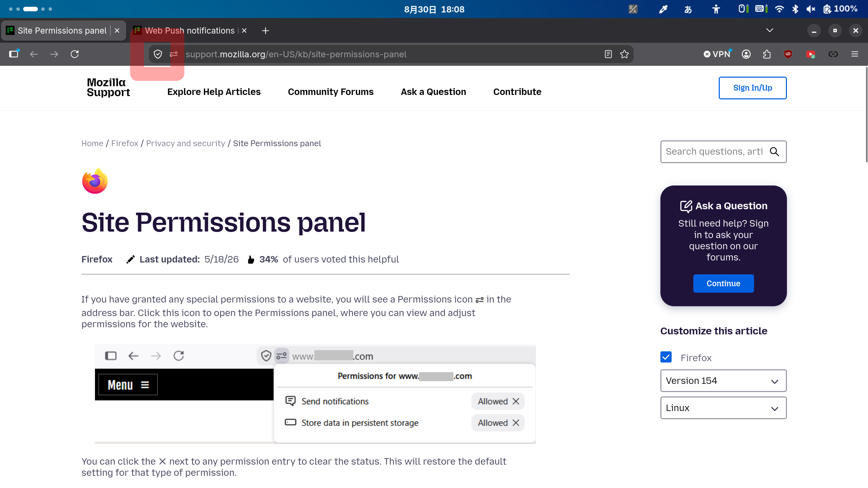Click the workspace indicator dots
The height and width of the screenshot is (488, 868).
pos(31,9)
